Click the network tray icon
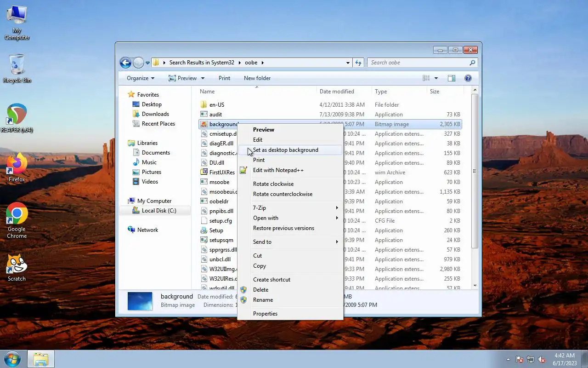This screenshot has width=588, height=368. tap(531, 359)
